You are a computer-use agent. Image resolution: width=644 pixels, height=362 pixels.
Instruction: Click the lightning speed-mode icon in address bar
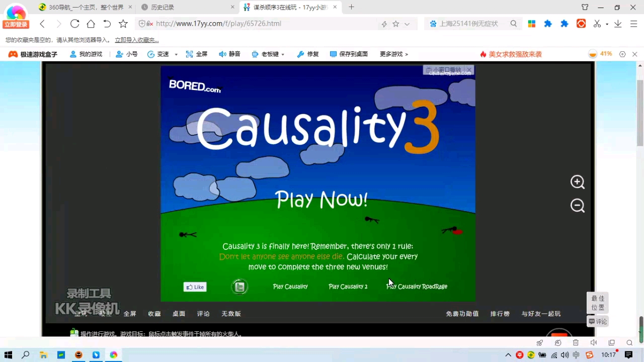pyautogui.click(x=384, y=24)
